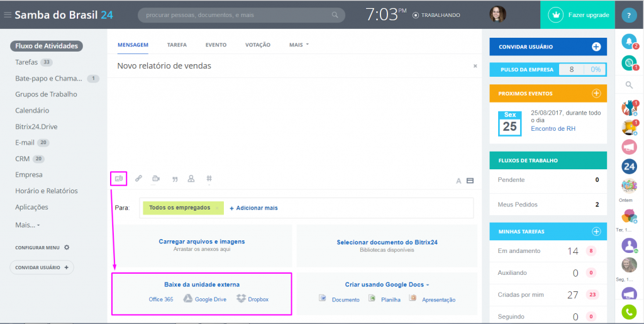Image resolution: width=644 pixels, height=324 pixels.
Task: Toggle the Trabalhando work status
Action: tap(436, 15)
